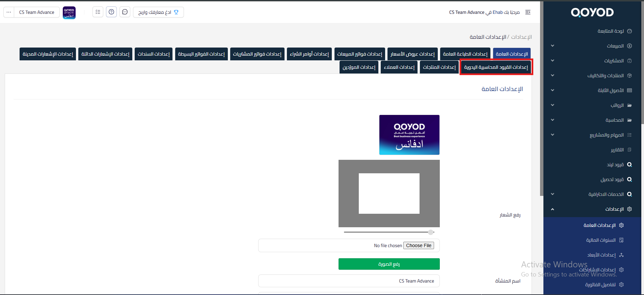
Task: Collapse the الإعدادات menu chevron
Action: [x=553, y=209]
